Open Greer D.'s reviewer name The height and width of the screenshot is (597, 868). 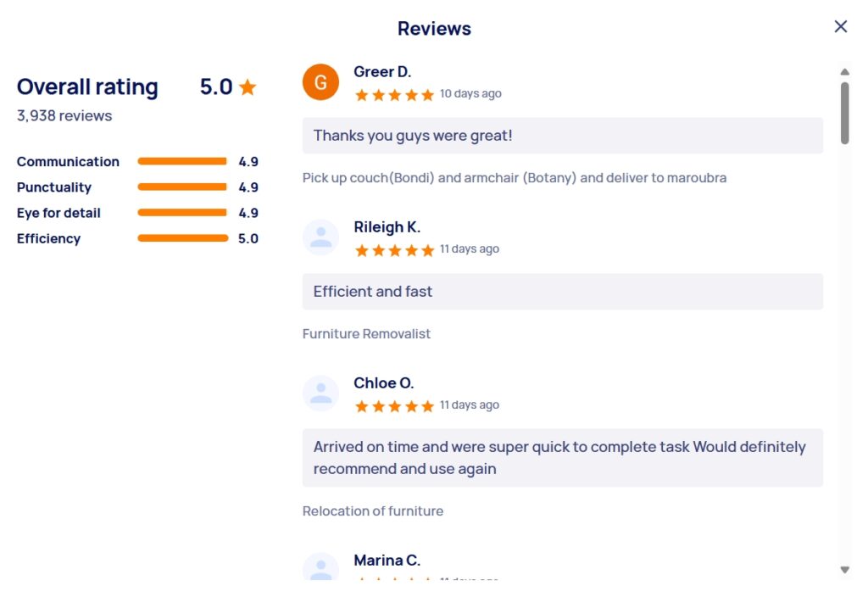pyautogui.click(x=382, y=72)
